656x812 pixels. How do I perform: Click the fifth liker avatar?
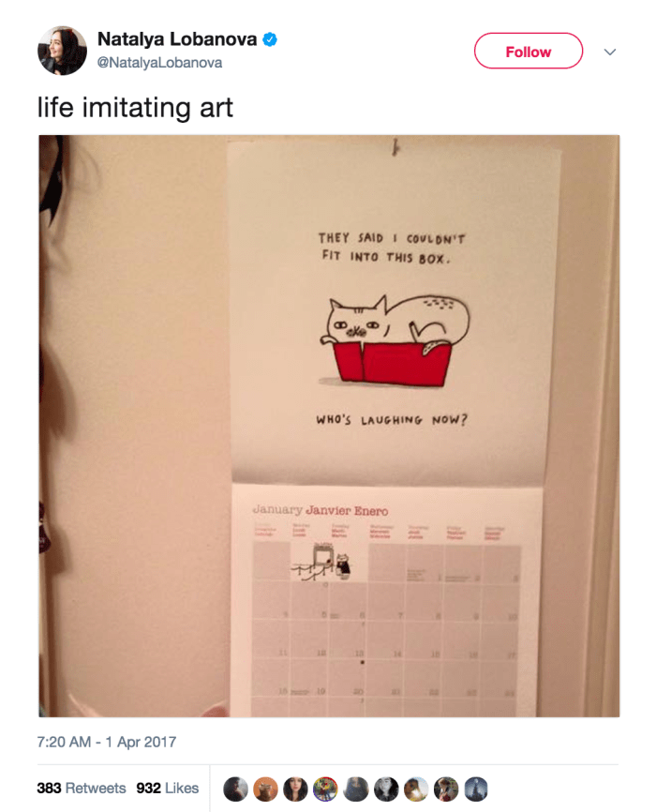[x=356, y=789]
